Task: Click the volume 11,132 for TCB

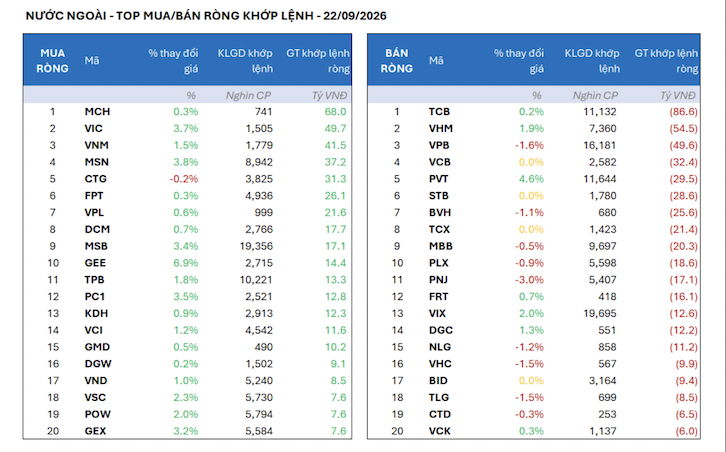Action: 600,112
